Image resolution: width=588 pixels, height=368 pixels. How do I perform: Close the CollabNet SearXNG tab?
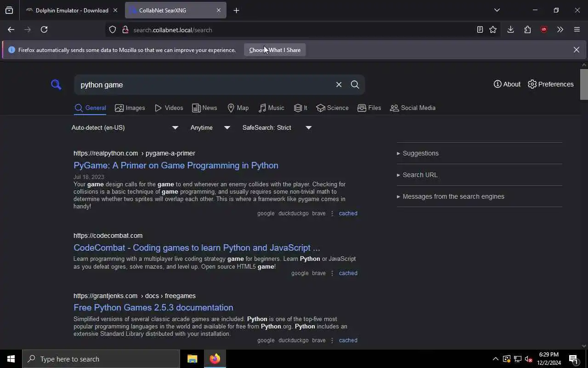(x=219, y=10)
